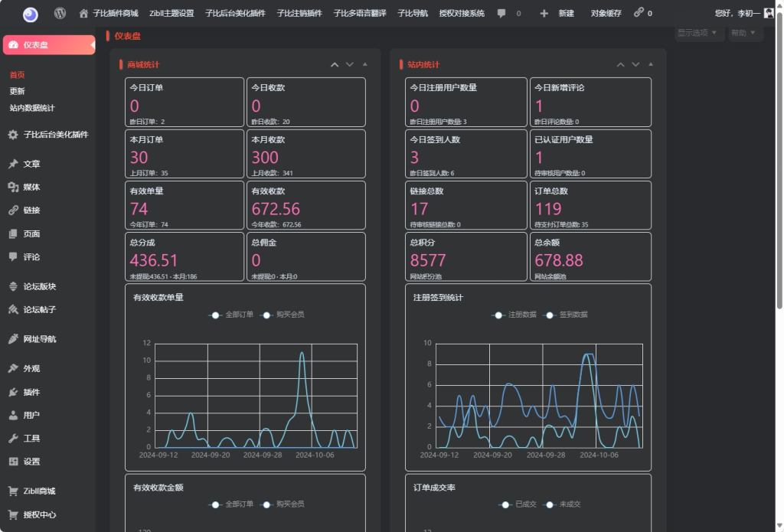
Task: Toggle 已成交 series in the 订单成交率 chart
Action: click(x=518, y=504)
